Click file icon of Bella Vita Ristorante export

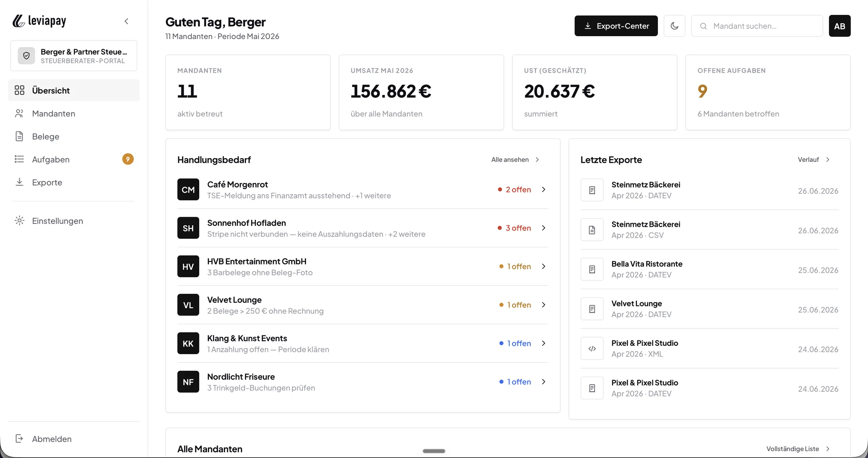tap(592, 269)
